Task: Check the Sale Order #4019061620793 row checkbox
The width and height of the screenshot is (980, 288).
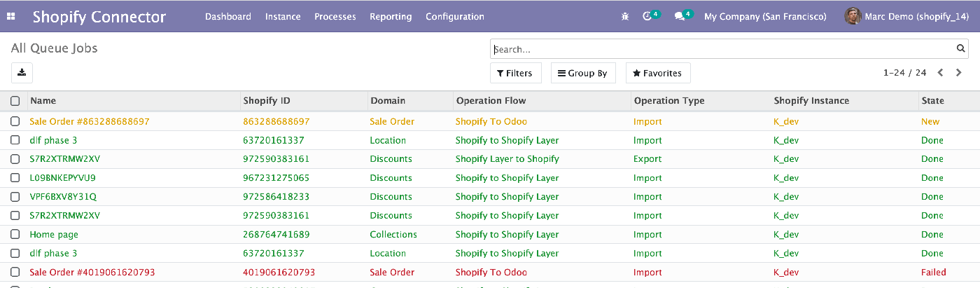Action: 15,273
